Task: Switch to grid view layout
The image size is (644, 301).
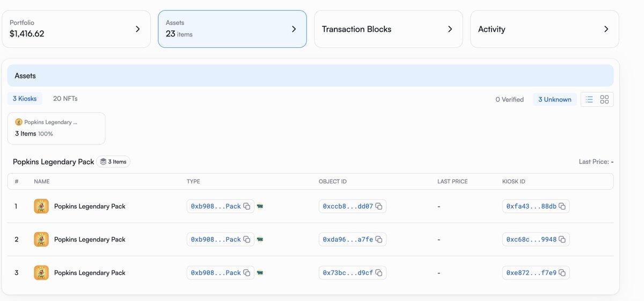Action: click(x=605, y=99)
